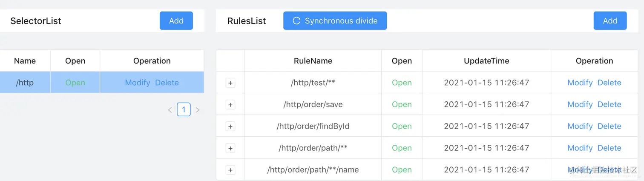Expand the /http/order/findById rule row
Screen dimensions: 644x181
(230, 126)
